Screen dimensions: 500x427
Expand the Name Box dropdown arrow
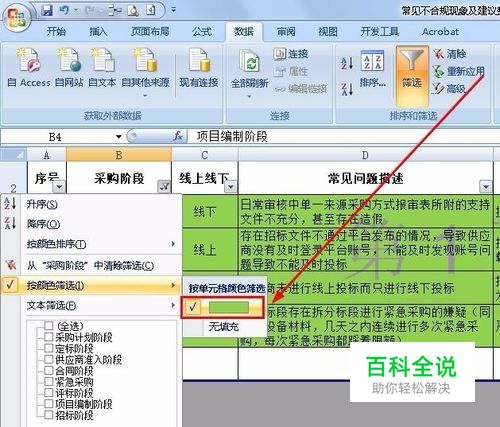pyautogui.click(x=118, y=137)
